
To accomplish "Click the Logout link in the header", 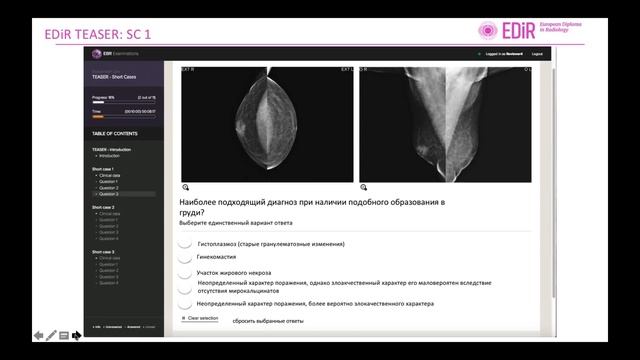I will pyautogui.click(x=537, y=54).
